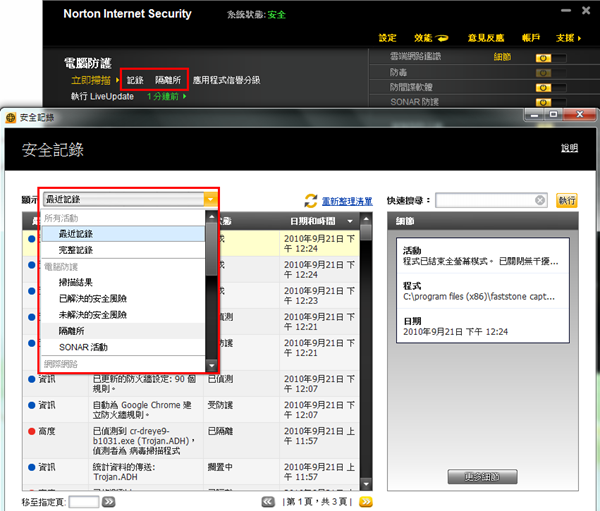Toggle the SONAR 防護 switch
The image size is (600, 511).
(x=550, y=102)
